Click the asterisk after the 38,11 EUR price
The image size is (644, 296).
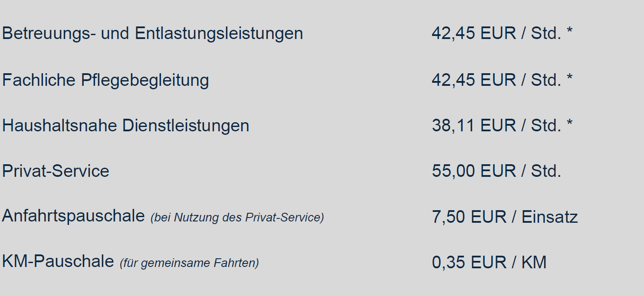point(569,124)
